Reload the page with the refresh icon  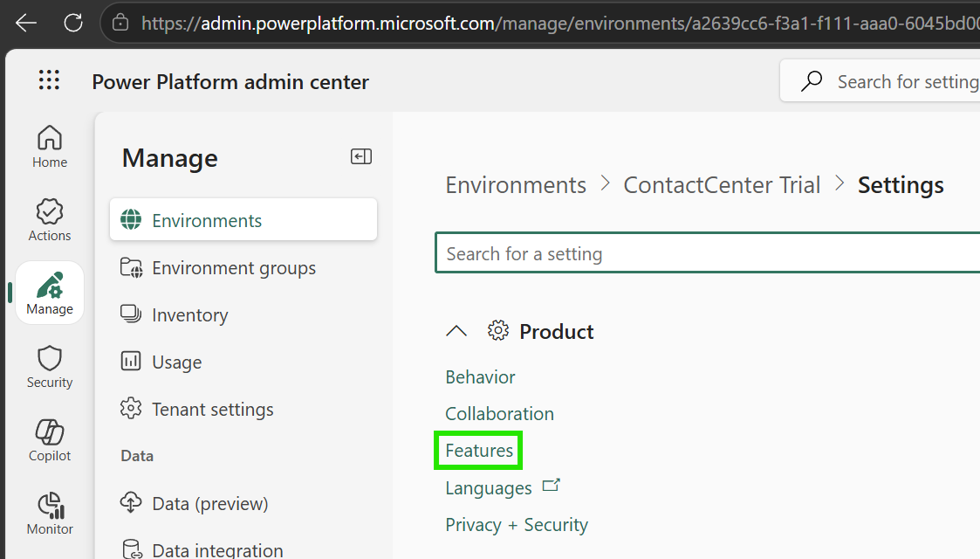point(73,23)
